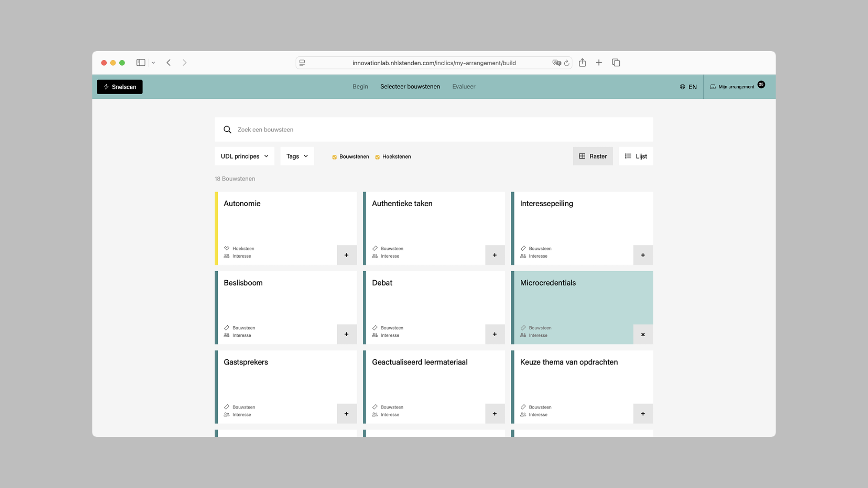This screenshot has width=868, height=488.
Task: Uncheck the Bouwstenen checkbox
Action: point(334,157)
